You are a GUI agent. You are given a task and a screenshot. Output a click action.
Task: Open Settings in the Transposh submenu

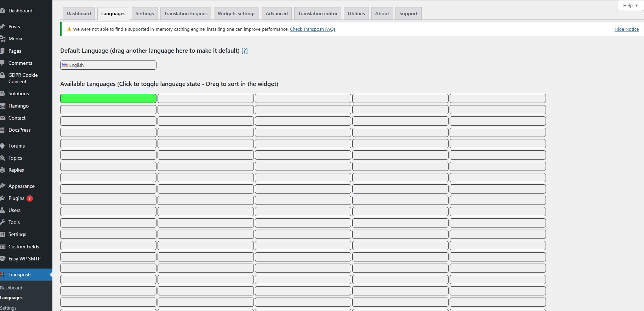click(8, 308)
